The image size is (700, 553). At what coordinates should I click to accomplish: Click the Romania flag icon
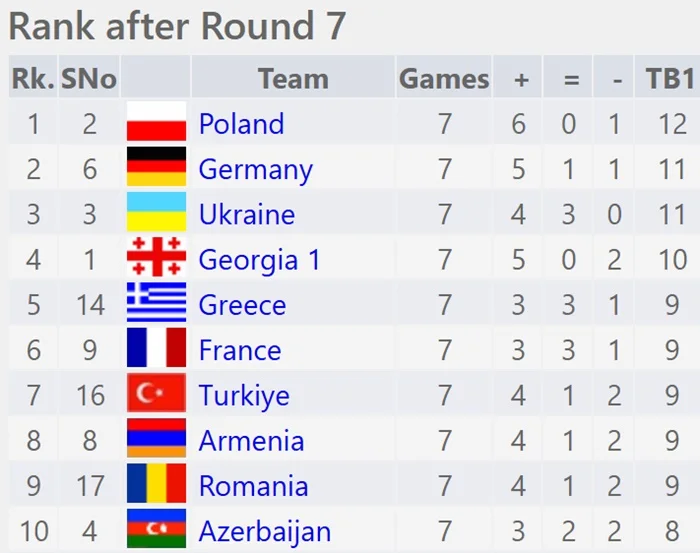pos(156,485)
